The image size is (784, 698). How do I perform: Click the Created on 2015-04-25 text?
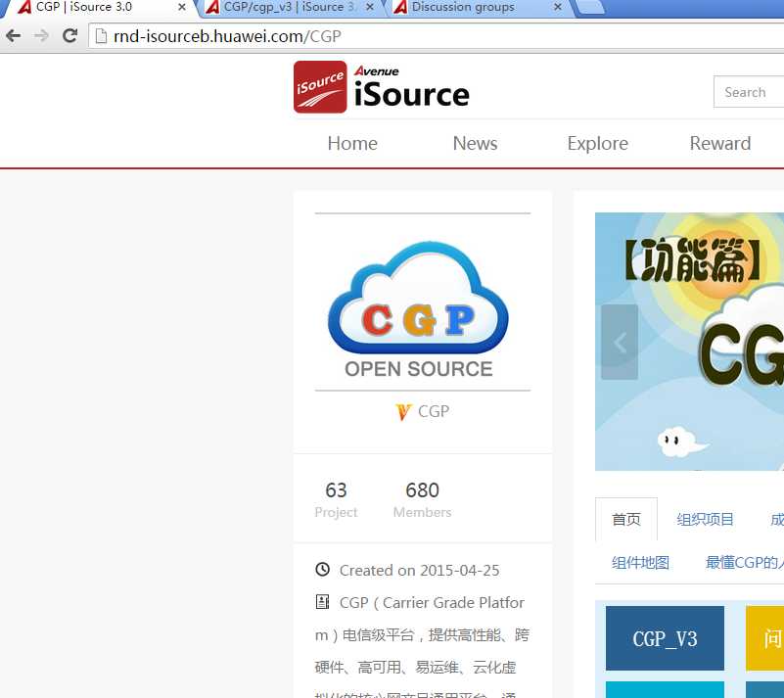pos(420,570)
